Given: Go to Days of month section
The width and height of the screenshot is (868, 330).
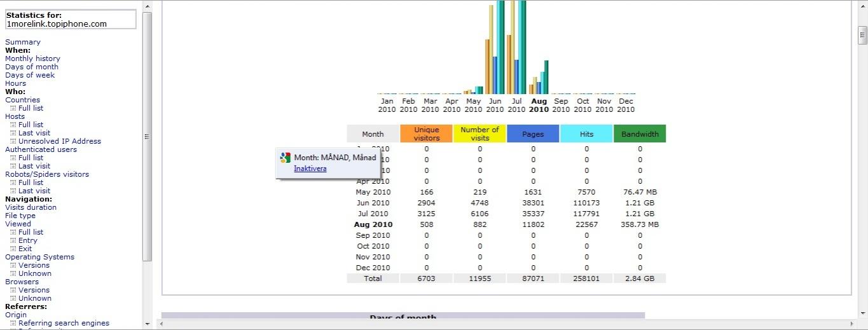Looking at the screenshot, I should 32,67.
